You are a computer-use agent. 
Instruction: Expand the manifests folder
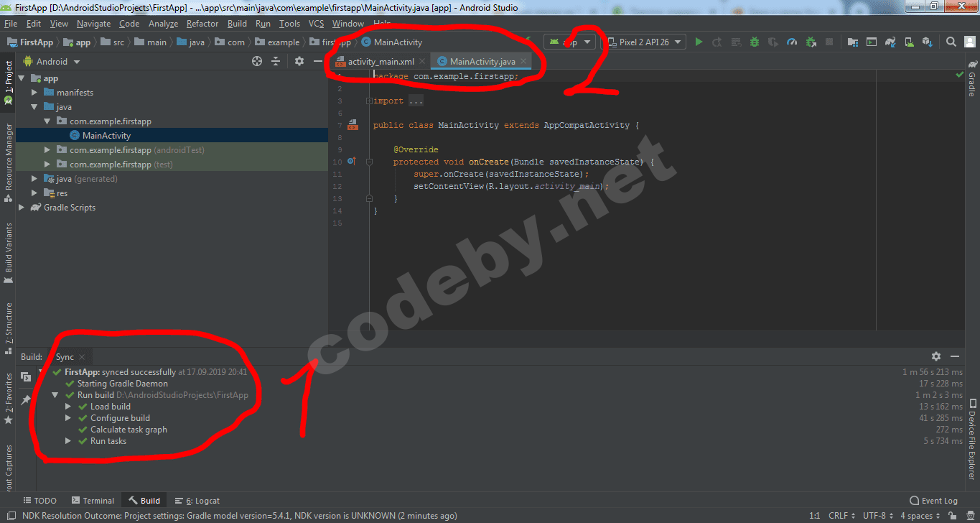pyautogui.click(x=34, y=93)
